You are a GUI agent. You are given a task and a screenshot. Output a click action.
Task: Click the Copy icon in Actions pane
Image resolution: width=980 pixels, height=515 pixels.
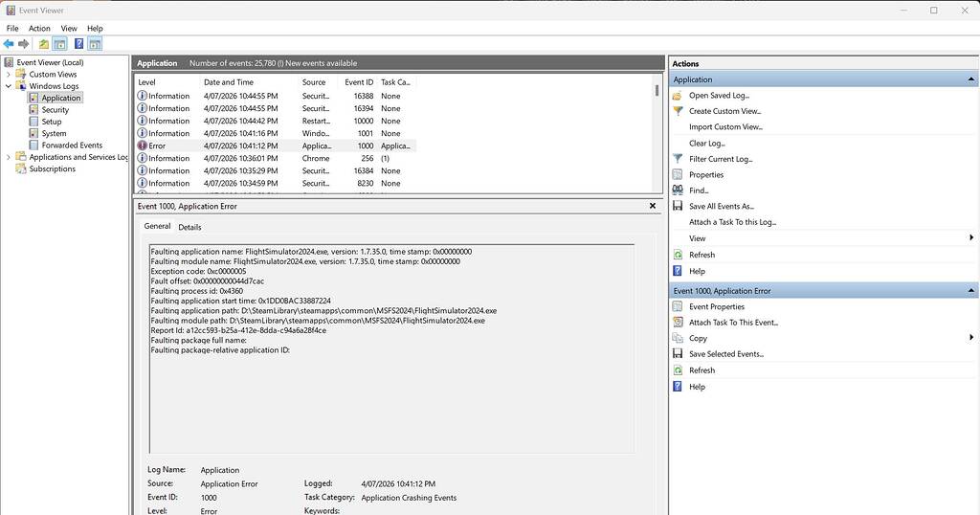click(x=678, y=338)
